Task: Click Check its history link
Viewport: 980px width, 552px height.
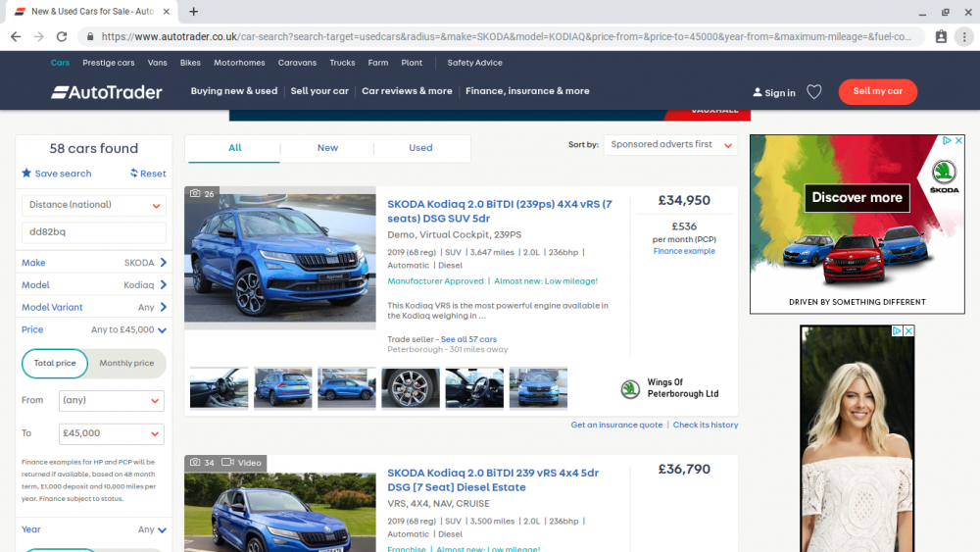Action: (705, 426)
